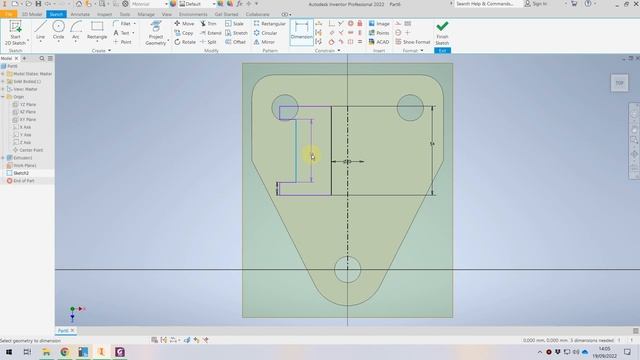Switch to 3D Model tab
640x360 pixels.
tap(32, 14)
